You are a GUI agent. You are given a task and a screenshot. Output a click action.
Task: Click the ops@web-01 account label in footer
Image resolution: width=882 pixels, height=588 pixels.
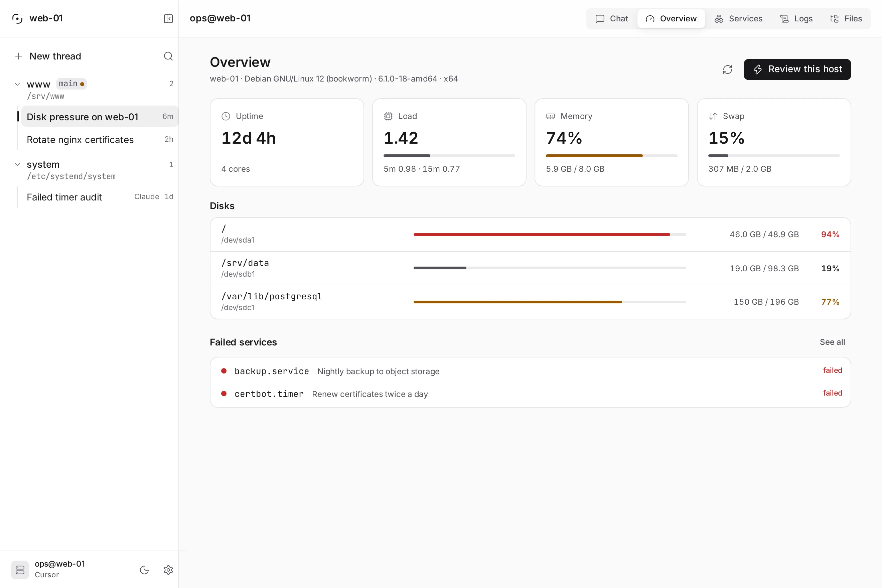click(60, 564)
